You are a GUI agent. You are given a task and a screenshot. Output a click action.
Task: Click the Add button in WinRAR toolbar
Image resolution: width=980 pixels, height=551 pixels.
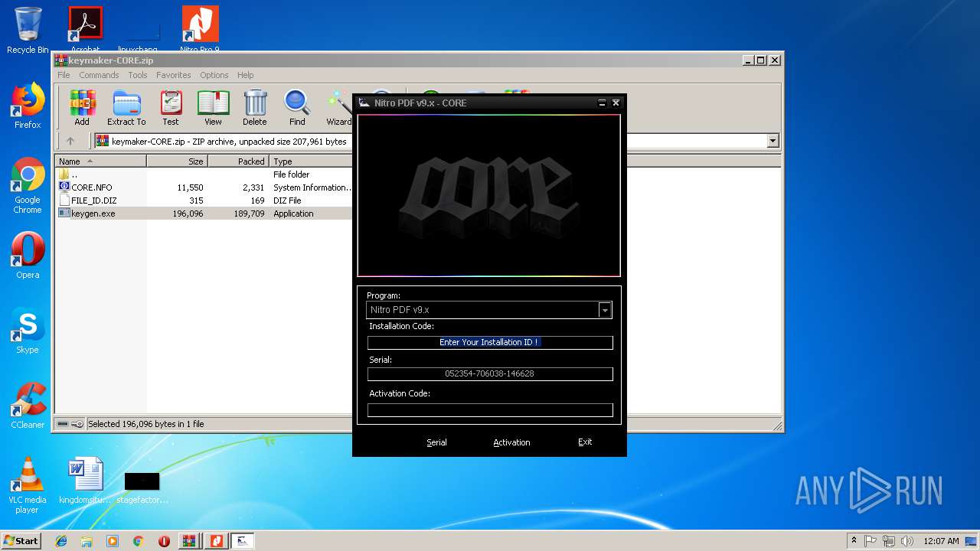point(82,107)
